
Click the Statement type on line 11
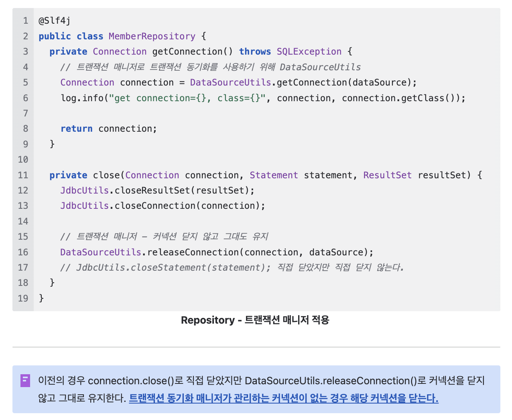[274, 175]
